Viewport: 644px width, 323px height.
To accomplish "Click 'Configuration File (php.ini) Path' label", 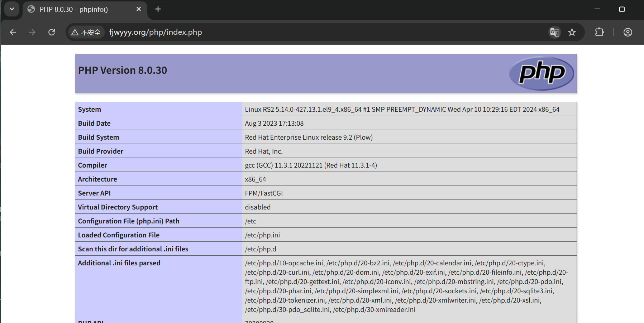I will 129,221.
